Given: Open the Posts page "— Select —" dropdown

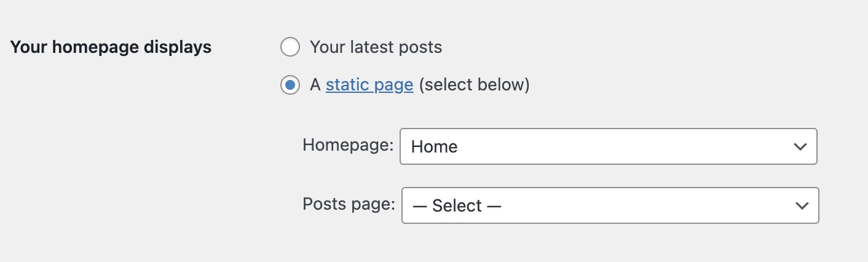Looking at the screenshot, I should tap(610, 205).
